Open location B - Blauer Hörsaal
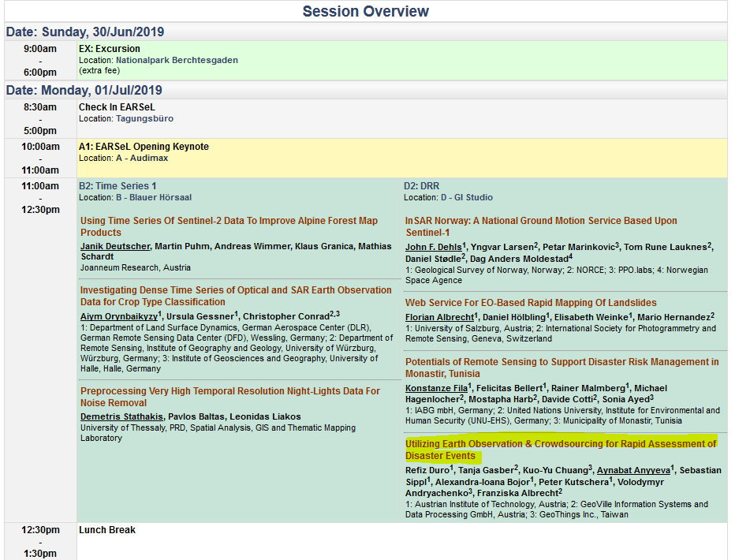The height and width of the screenshot is (560, 750). (x=154, y=197)
